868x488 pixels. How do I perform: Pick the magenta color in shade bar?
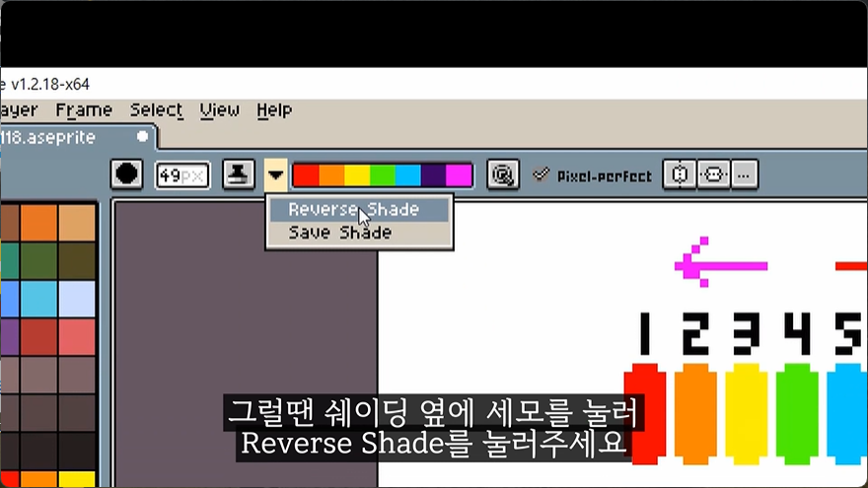tap(459, 175)
